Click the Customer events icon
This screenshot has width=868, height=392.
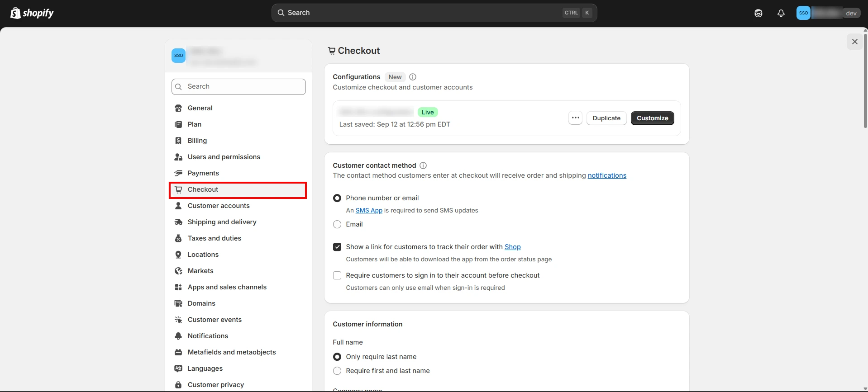[178, 320]
